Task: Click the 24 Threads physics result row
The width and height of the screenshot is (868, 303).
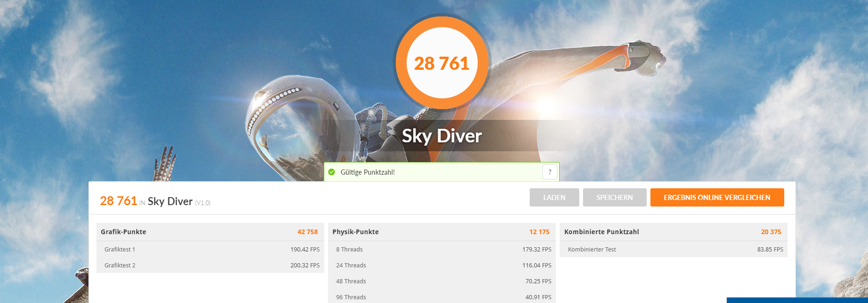Action: (442, 265)
